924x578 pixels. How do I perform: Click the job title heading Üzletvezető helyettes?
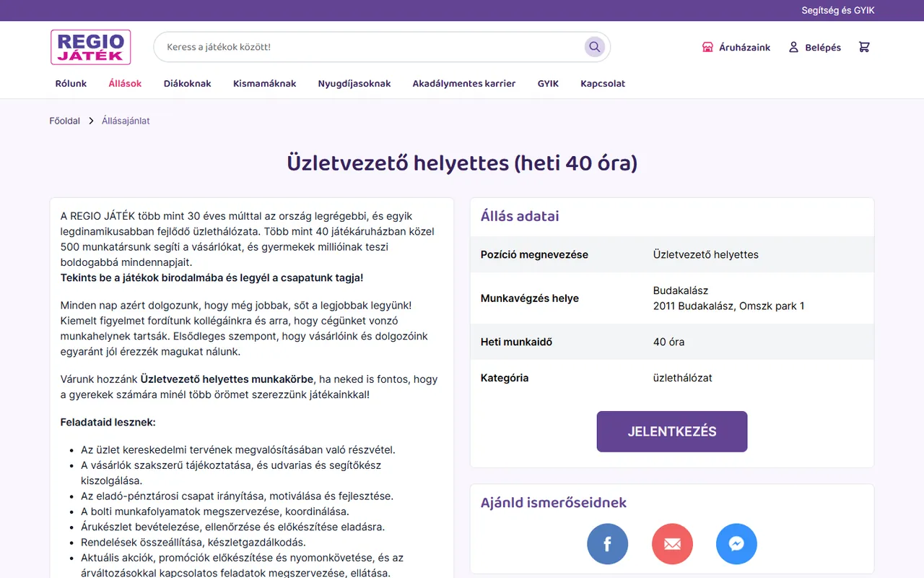tap(462, 163)
